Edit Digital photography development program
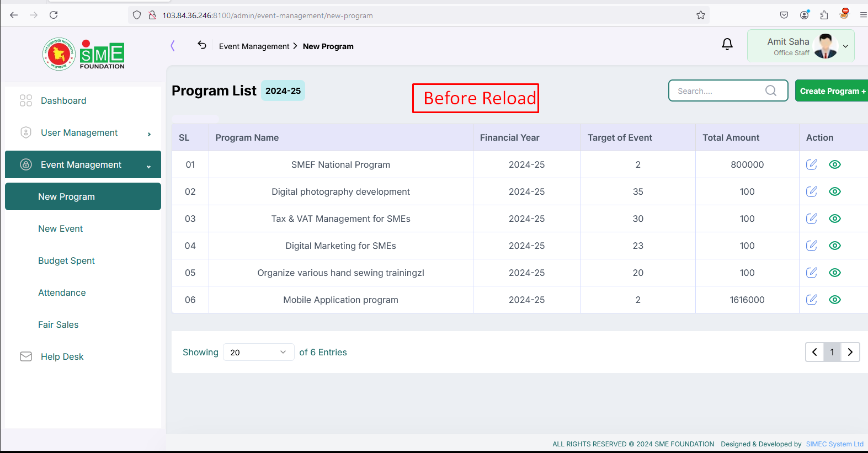Screen dimensions: 868x453 (x=812, y=191)
